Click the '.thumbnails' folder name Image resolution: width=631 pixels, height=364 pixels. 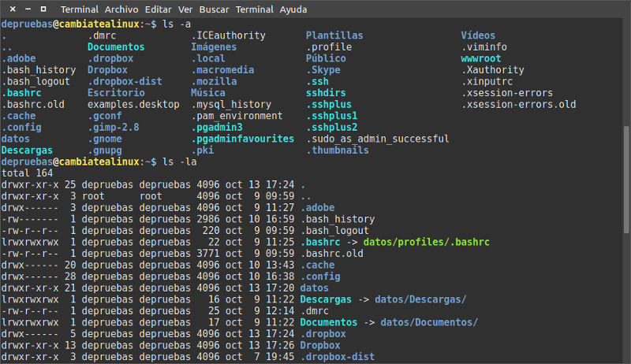[338, 150]
